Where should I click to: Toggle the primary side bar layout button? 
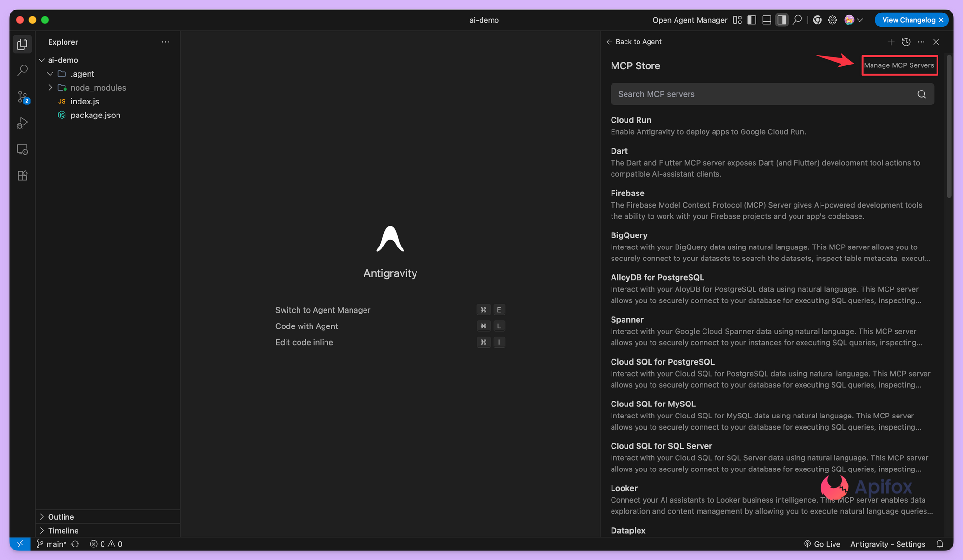click(x=752, y=20)
